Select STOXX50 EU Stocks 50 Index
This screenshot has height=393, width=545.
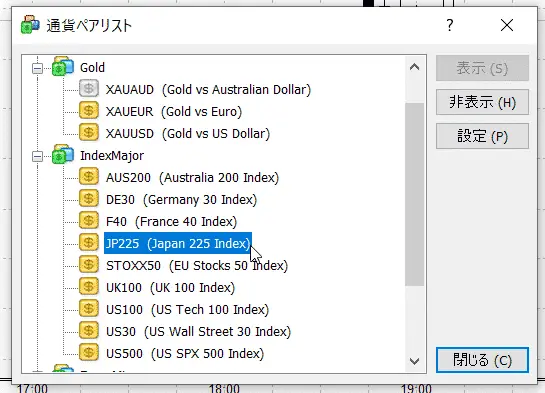pyautogui.click(x=197, y=265)
